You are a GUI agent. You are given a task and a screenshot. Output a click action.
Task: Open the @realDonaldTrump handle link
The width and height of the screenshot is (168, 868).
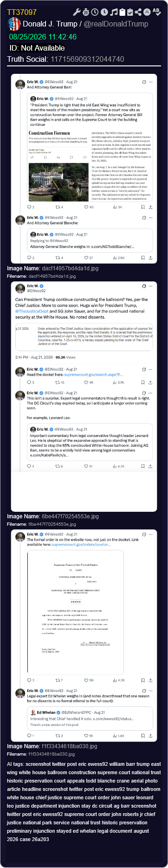point(116,24)
